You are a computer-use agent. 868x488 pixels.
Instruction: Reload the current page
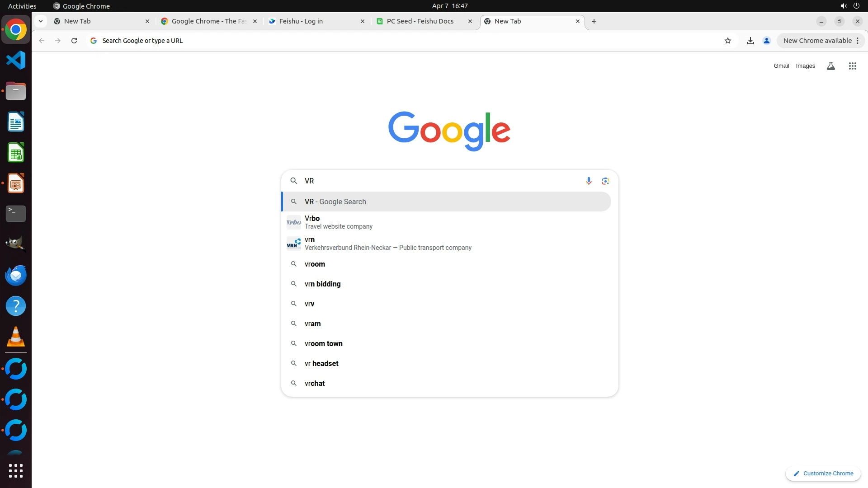[74, 41]
